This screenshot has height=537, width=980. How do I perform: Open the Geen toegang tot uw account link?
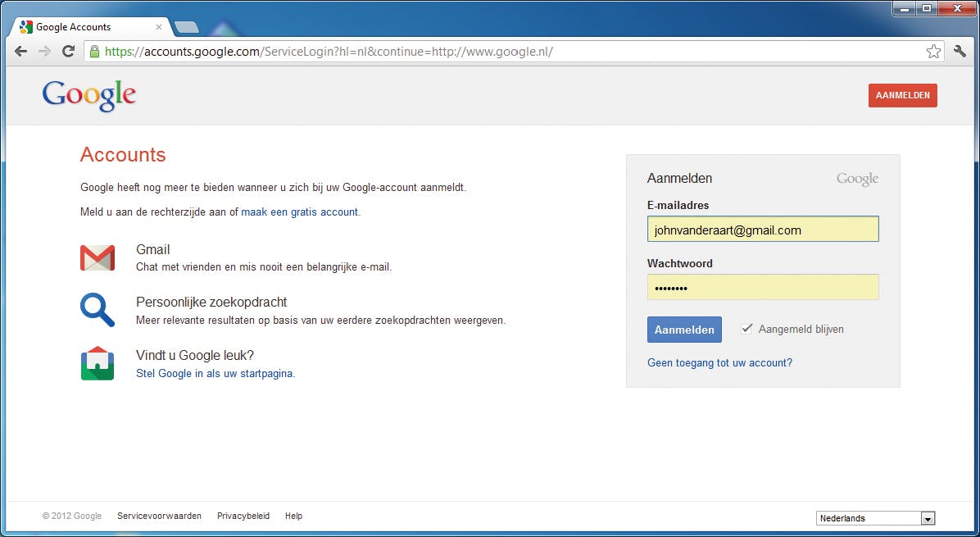719,362
